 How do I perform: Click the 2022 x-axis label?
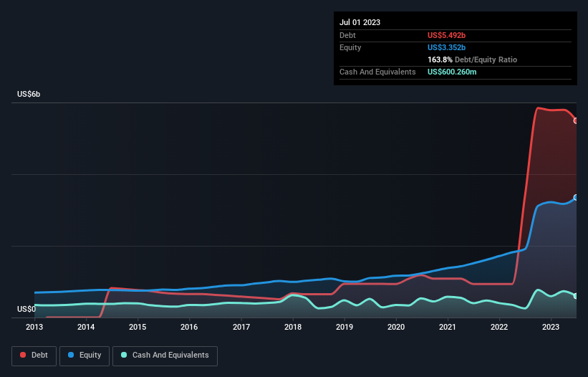tap(499, 327)
